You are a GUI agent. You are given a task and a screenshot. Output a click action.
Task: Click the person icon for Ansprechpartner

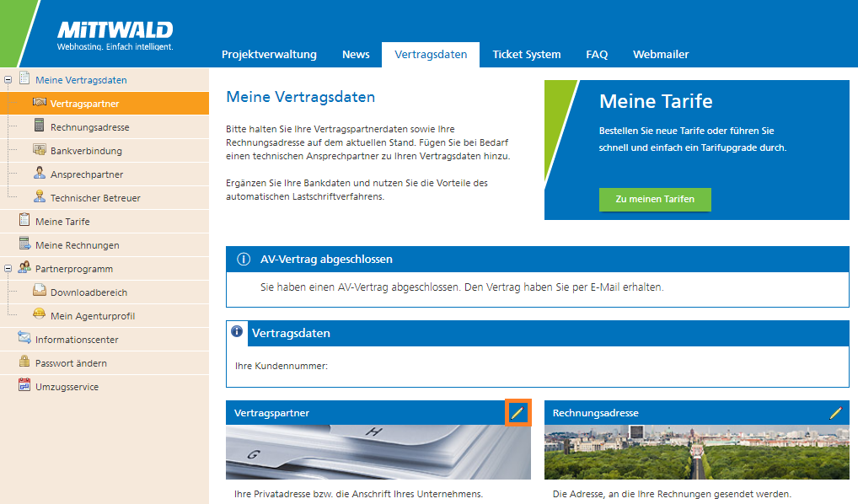tap(40, 173)
